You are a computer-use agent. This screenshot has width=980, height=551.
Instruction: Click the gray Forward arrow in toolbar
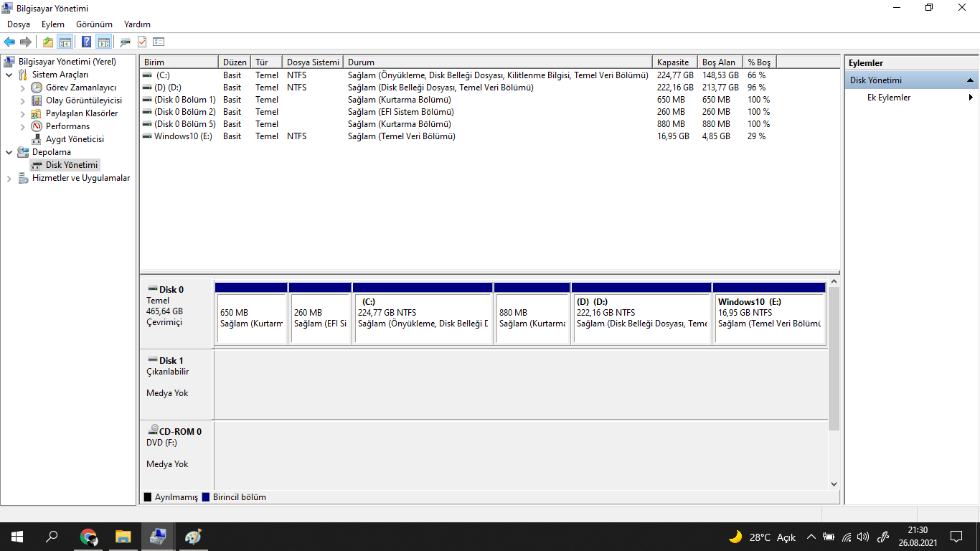click(26, 42)
